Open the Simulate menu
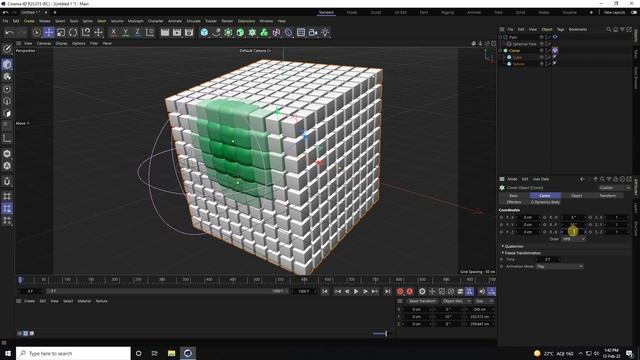This screenshot has width=640, height=360. click(193, 21)
